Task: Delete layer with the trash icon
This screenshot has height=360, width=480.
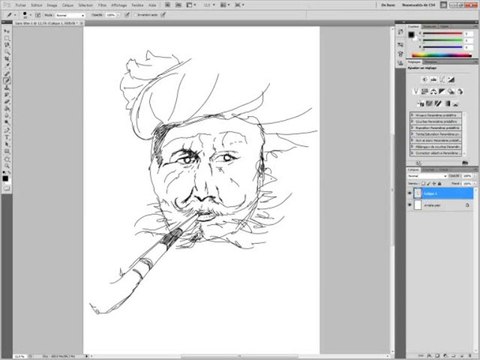Action: [x=470, y=356]
